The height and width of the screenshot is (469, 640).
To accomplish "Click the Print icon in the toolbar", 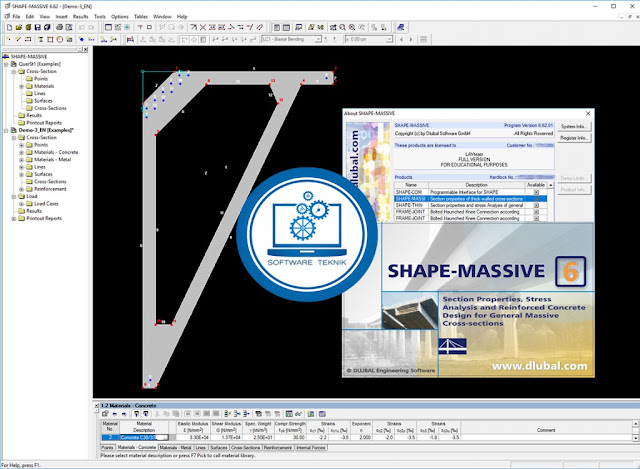I will [x=59, y=27].
